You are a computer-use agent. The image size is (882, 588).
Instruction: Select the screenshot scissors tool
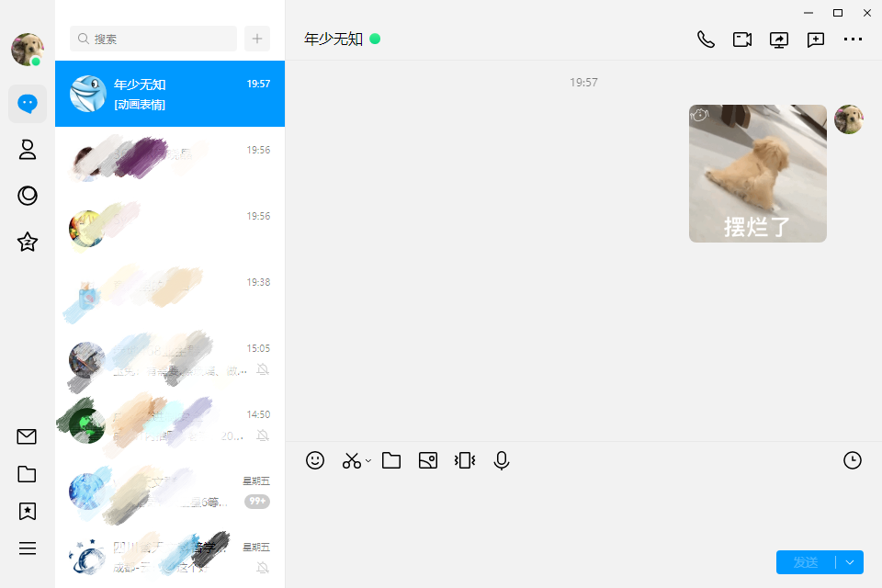coord(351,460)
